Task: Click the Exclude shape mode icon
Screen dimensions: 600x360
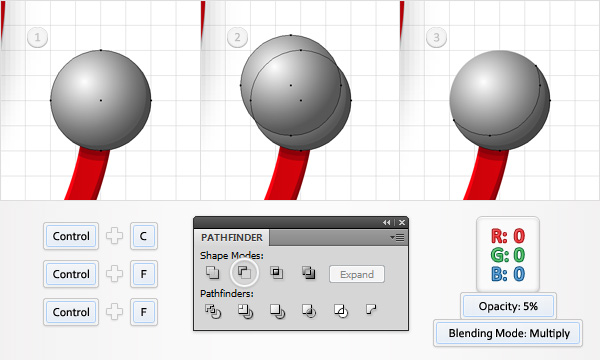Action: tap(308, 273)
